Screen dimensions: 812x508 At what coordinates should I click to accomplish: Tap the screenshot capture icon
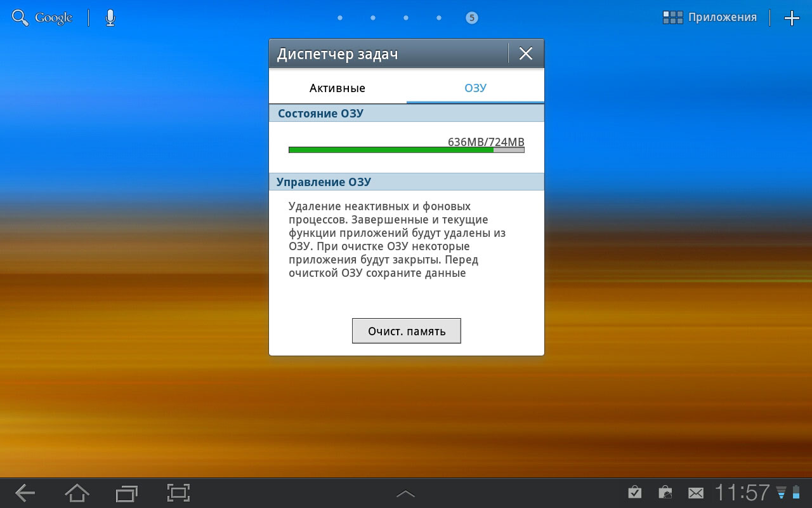[178, 493]
